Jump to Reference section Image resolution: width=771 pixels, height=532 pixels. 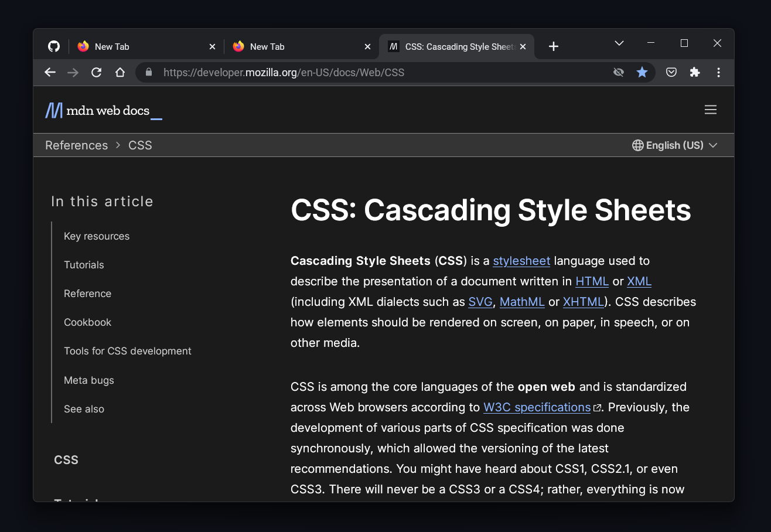(87, 294)
